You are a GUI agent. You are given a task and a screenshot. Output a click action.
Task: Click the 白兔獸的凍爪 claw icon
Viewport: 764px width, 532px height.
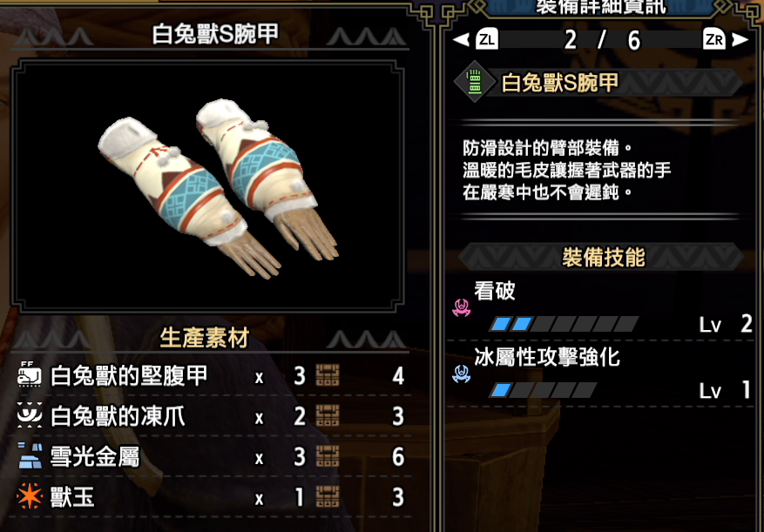pos(29,416)
